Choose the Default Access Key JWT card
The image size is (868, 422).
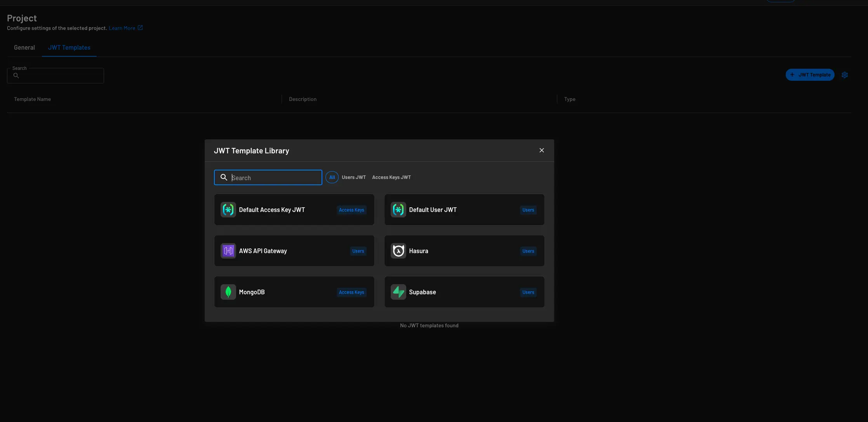coord(294,210)
